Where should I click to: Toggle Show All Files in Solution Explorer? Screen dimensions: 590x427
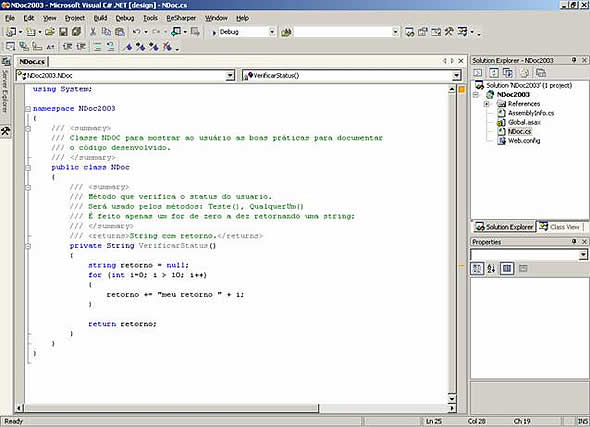[x=508, y=73]
